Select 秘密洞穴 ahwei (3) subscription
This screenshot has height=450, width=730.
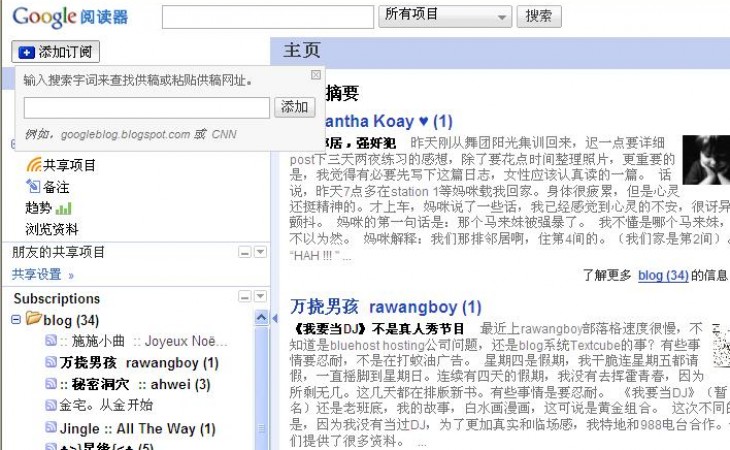point(135,384)
